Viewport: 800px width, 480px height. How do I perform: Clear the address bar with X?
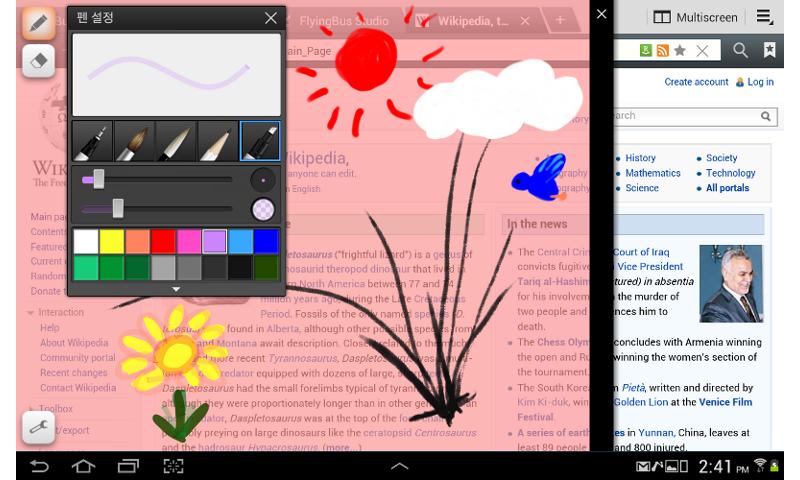click(x=703, y=50)
